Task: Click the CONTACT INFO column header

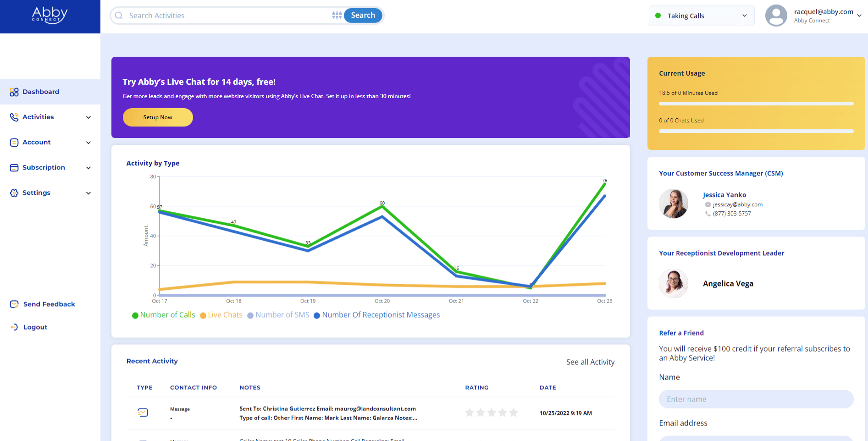Action: (x=194, y=387)
